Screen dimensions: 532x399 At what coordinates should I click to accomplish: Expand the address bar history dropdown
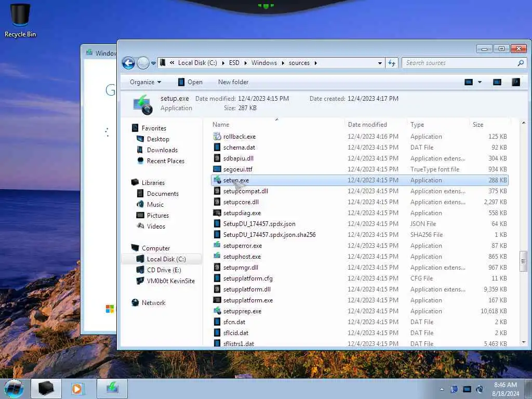point(380,63)
